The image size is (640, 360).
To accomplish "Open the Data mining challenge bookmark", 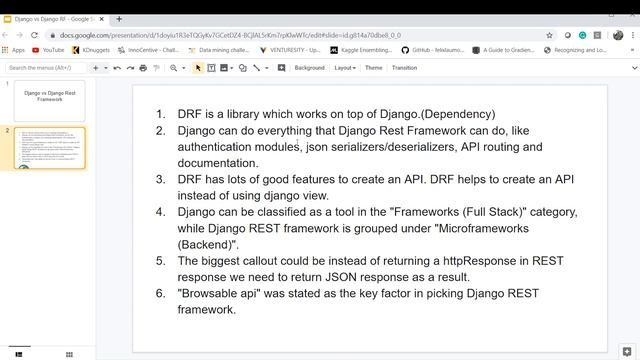I will (219, 50).
